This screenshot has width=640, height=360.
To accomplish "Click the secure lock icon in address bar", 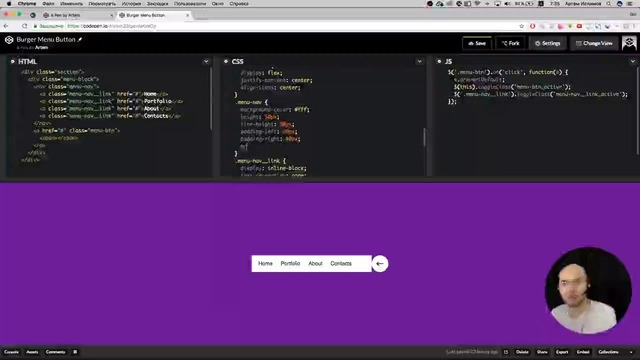I will 36,26.
